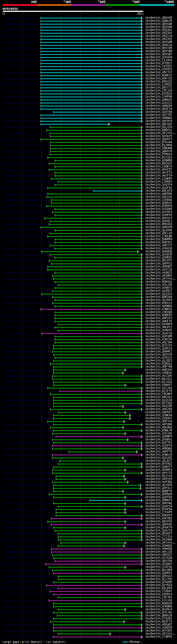Open hit UniRef100_Q56YA5

click(x=159, y=18)
